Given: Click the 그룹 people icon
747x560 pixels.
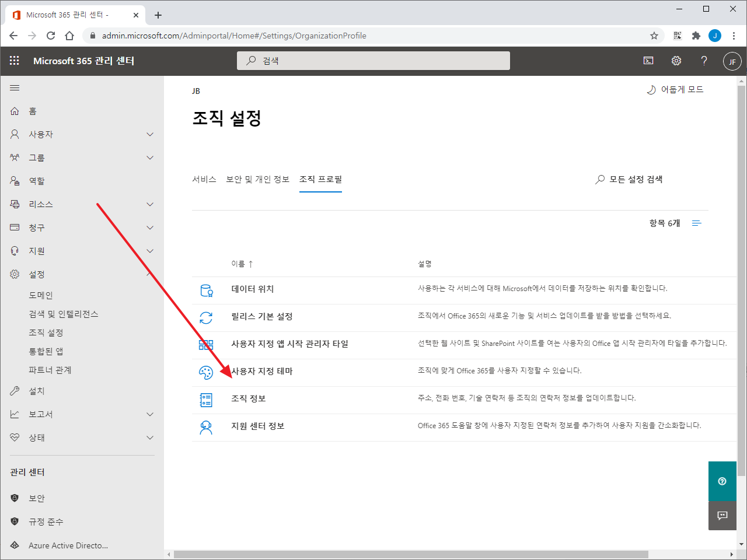Looking at the screenshot, I should pyautogui.click(x=15, y=157).
